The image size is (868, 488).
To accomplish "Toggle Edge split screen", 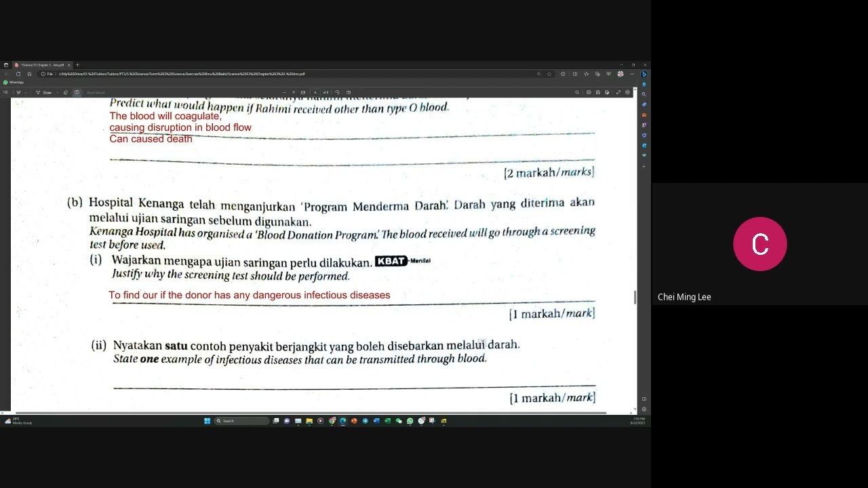I will pyautogui.click(x=575, y=74).
